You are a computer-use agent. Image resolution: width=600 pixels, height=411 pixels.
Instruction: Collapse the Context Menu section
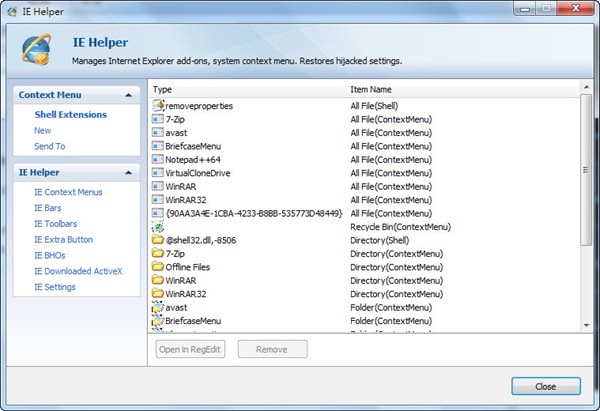(128, 94)
